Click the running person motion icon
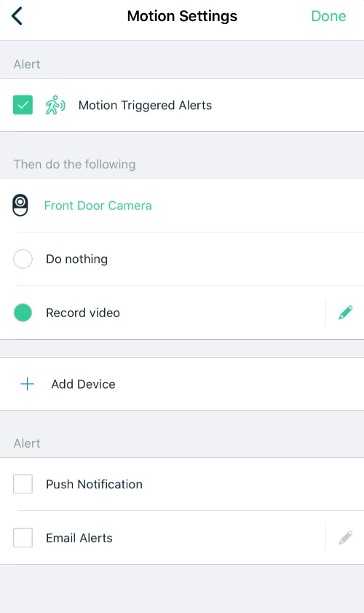364x613 pixels. pos(55,105)
